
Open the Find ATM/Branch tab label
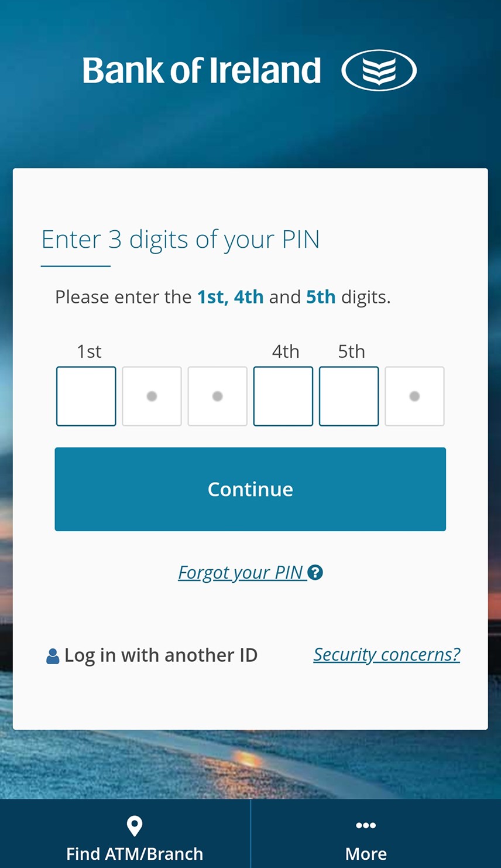pyautogui.click(x=135, y=854)
